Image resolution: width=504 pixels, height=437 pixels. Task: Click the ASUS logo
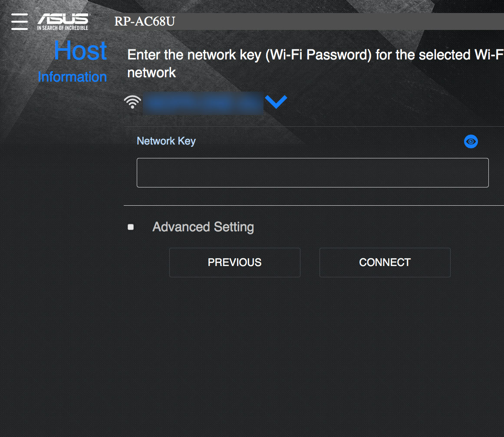63,19
